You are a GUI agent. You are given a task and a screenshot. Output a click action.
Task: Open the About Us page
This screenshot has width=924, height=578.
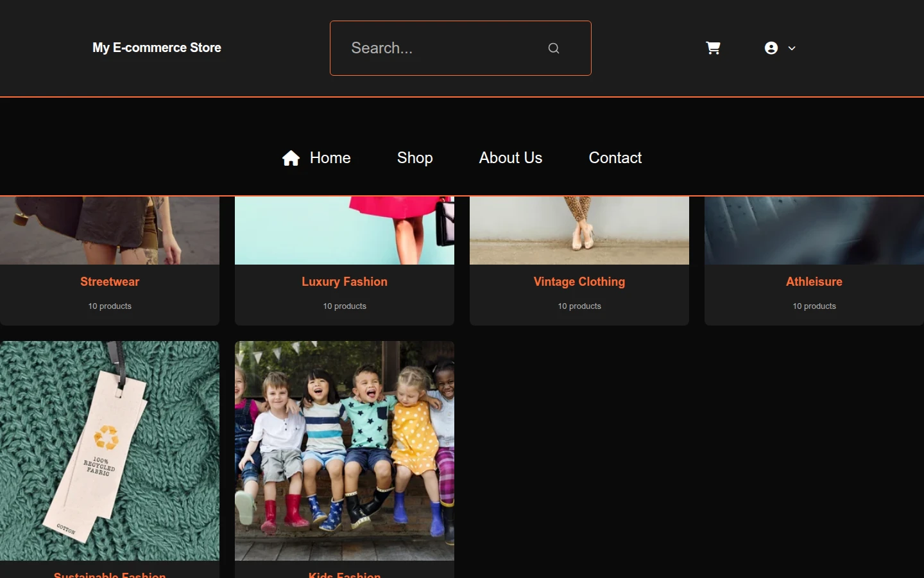point(511,158)
